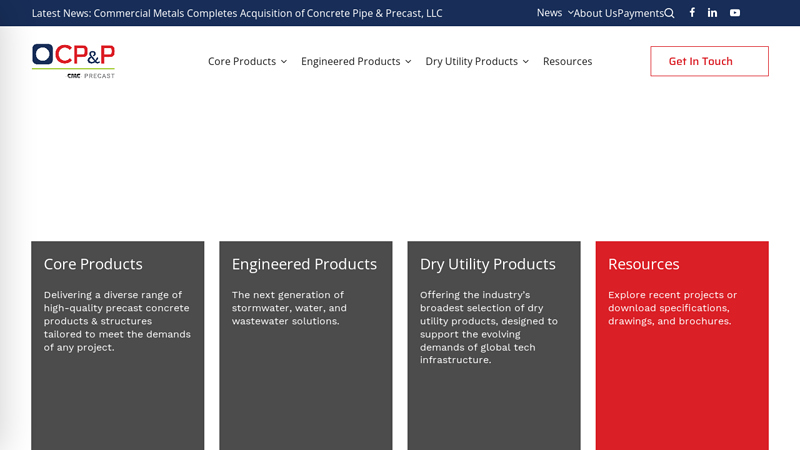Open the Dry Utility Products card heading

(x=488, y=264)
